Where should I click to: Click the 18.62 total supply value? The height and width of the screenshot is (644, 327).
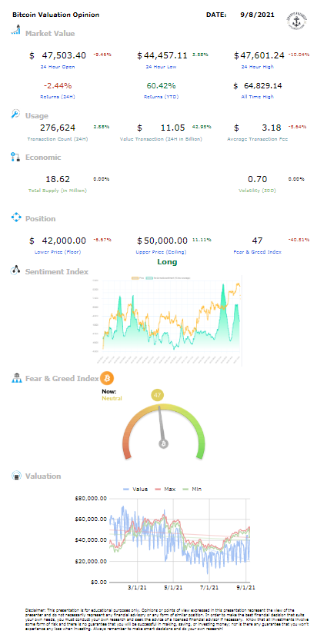coord(58,179)
